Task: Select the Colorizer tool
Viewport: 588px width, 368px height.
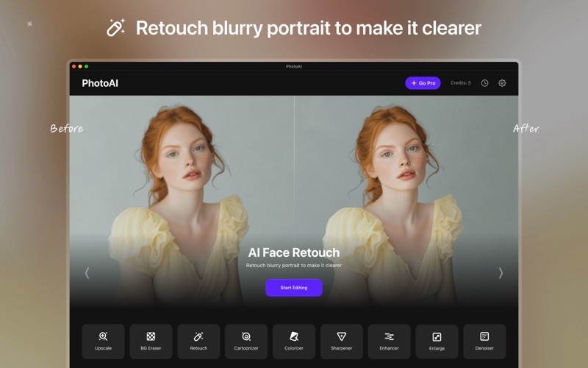Action: [294, 341]
